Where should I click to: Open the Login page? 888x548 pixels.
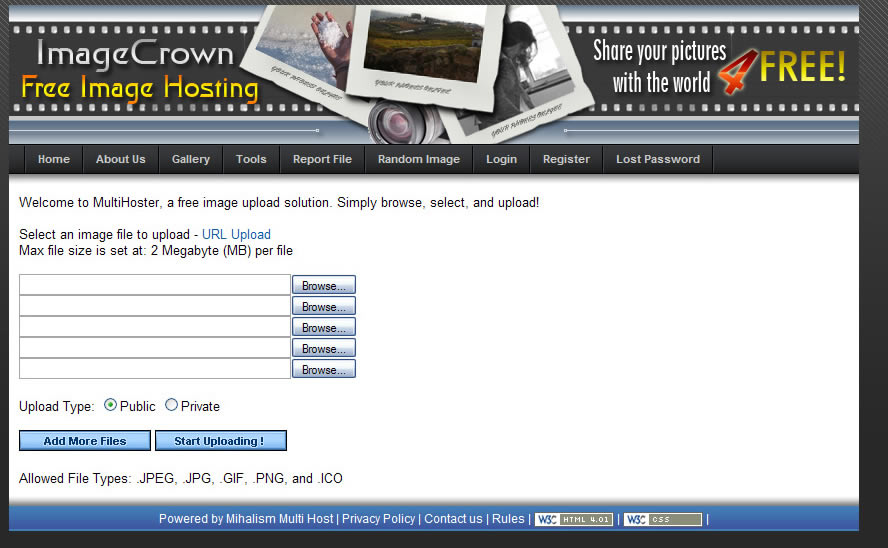501,159
